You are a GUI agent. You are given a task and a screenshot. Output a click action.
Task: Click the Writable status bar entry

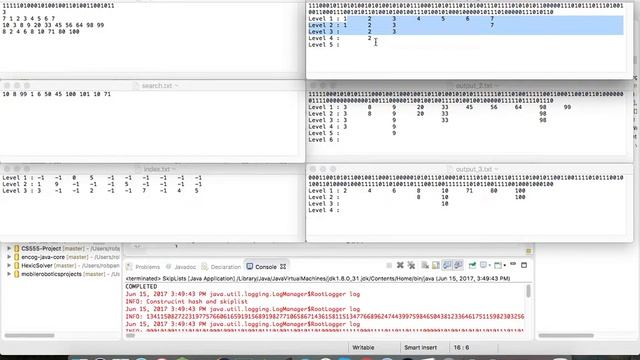pos(363,348)
